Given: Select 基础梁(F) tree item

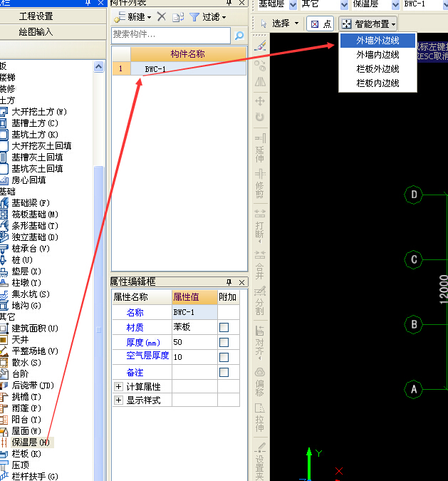Looking at the screenshot, I should (x=31, y=203).
